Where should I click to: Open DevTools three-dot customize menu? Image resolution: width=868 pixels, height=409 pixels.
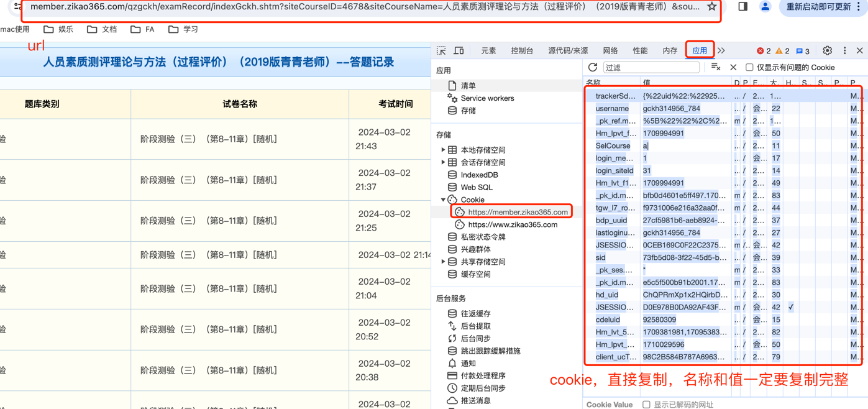click(844, 51)
